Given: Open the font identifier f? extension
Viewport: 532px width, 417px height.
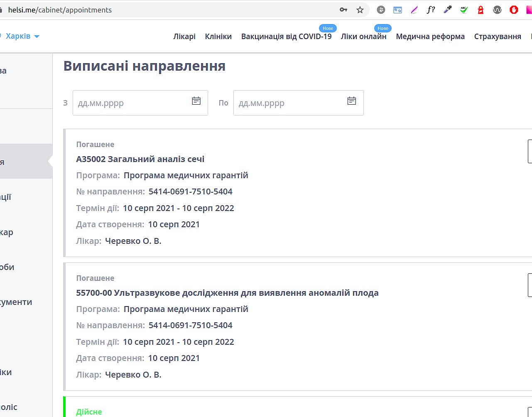Looking at the screenshot, I should pos(431,10).
